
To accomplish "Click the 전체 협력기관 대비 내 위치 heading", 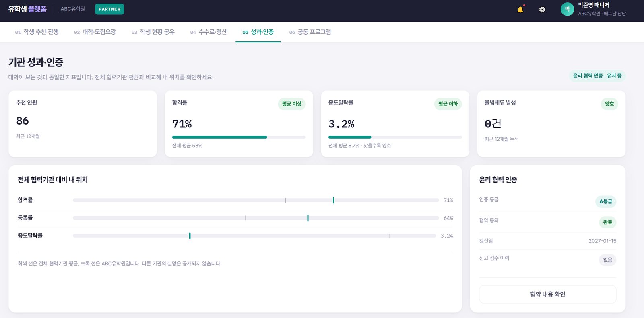I will coord(53,180).
